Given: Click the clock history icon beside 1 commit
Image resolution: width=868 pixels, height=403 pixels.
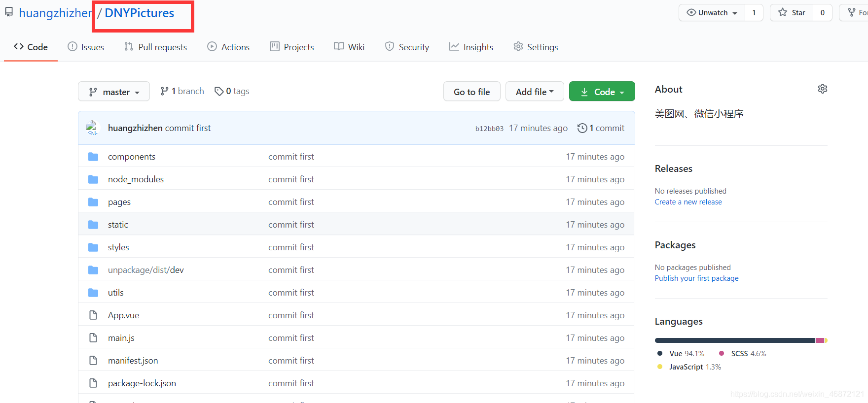Looking at the screenshot, I should 582,128.
